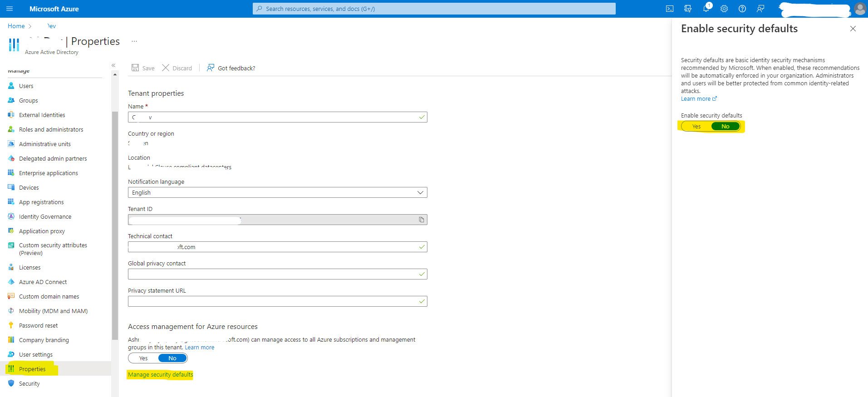
Task: Click the Technical contact field
Action: point(278,247)
